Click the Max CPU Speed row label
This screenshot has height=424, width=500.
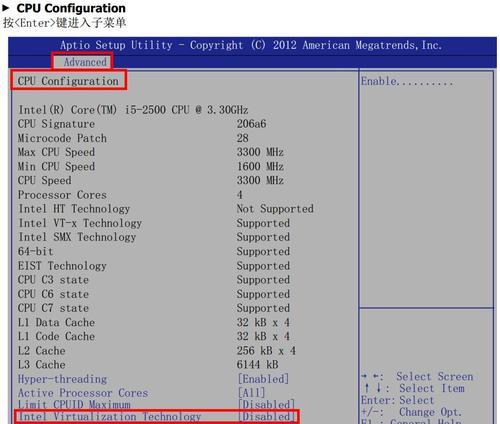pos(56,152)
